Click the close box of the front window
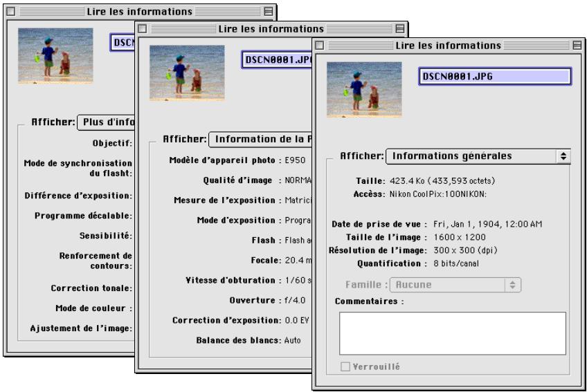 click(x=319, y=45)
